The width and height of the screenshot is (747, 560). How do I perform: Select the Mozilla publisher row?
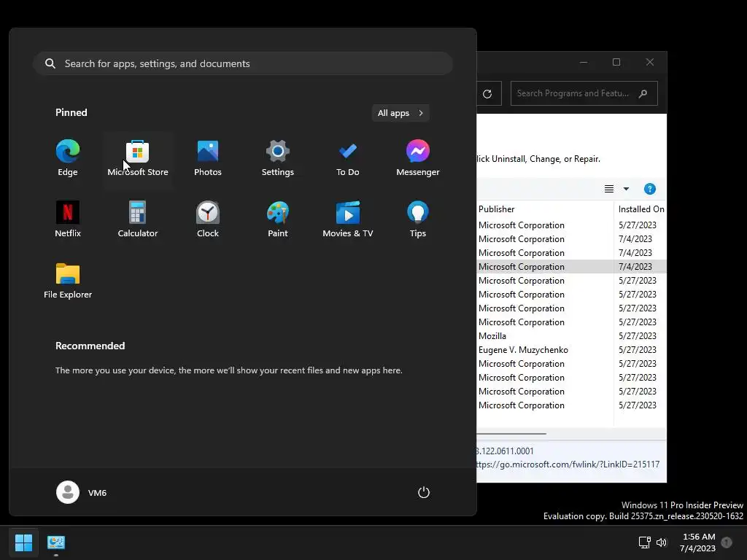tap(571, 336)
